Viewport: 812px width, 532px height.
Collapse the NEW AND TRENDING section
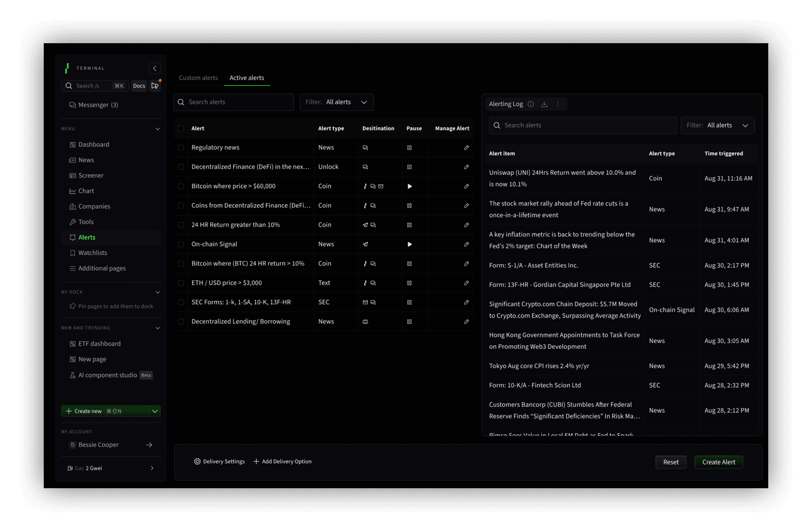point(158,328)
